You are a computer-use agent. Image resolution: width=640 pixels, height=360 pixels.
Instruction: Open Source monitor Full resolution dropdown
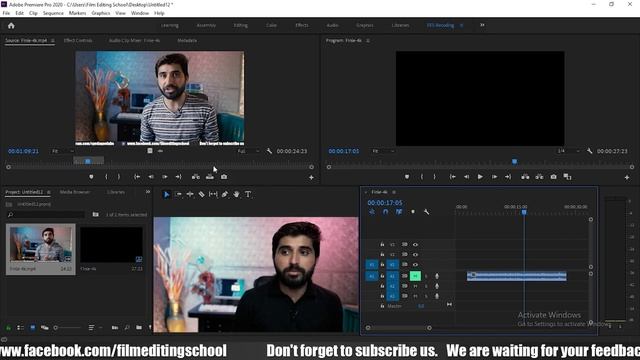(248, 151)
